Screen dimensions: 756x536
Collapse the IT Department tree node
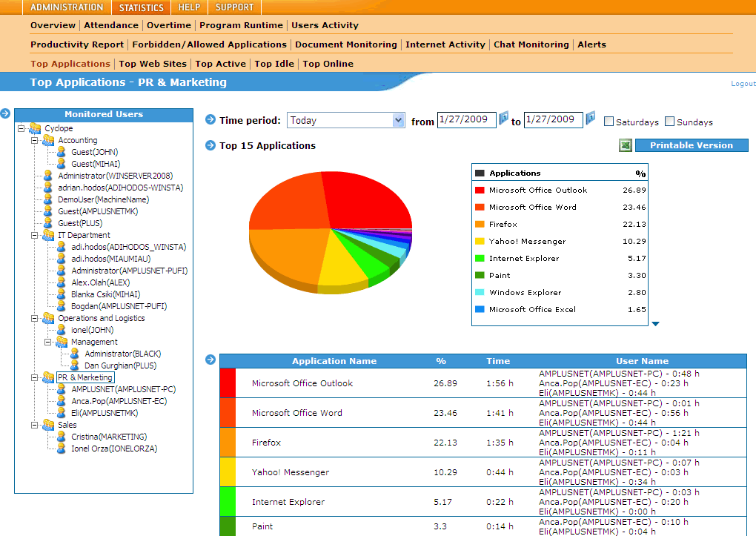[x=34, y=235]
